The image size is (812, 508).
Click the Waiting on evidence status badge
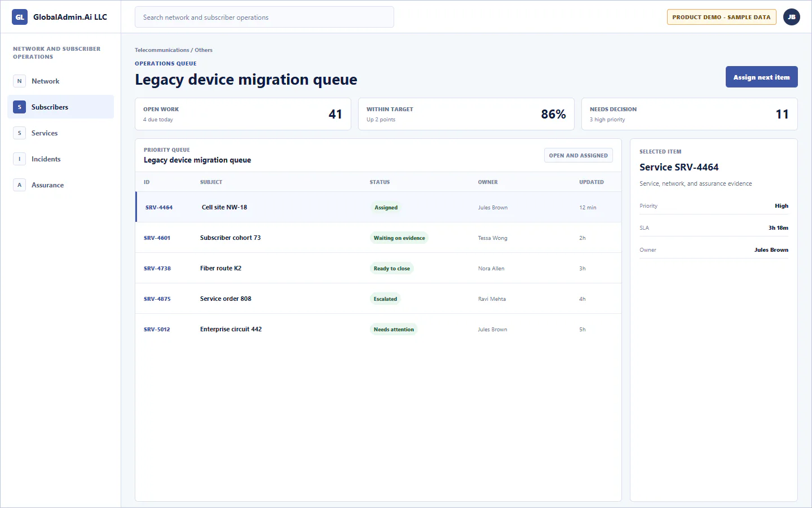pos(399,238)
